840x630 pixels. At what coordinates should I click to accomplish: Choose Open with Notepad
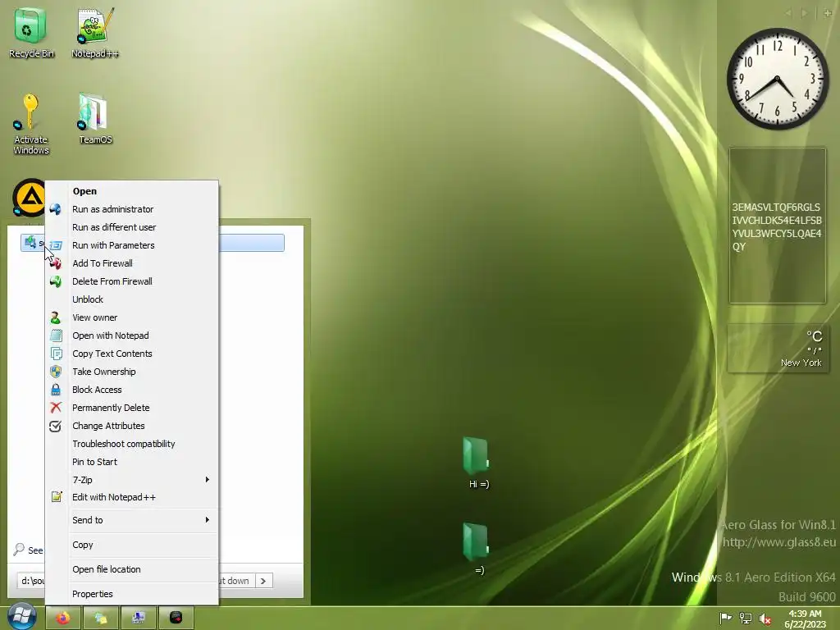click(132, 336)
